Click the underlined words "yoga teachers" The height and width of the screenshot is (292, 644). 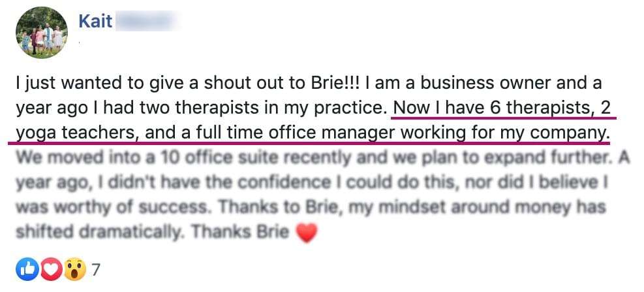75,133
